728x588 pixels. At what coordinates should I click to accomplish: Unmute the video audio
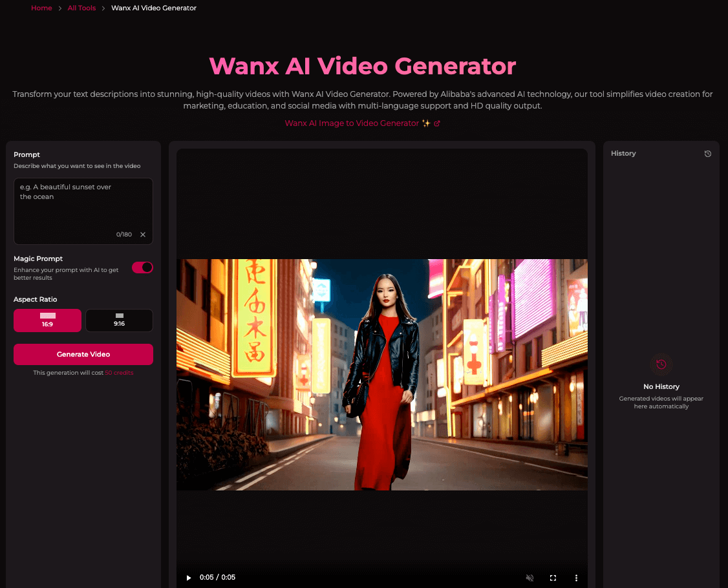click(530, 578)
